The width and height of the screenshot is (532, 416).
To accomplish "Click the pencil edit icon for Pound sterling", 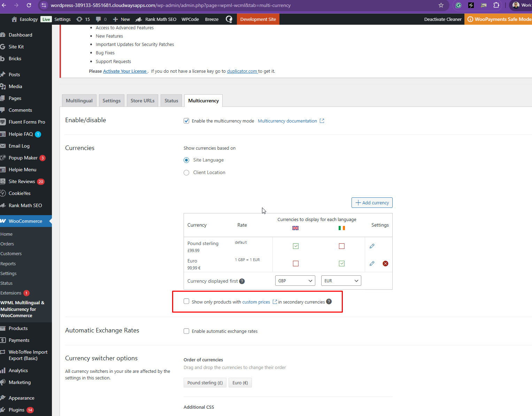I will click(x=372, y=246).
